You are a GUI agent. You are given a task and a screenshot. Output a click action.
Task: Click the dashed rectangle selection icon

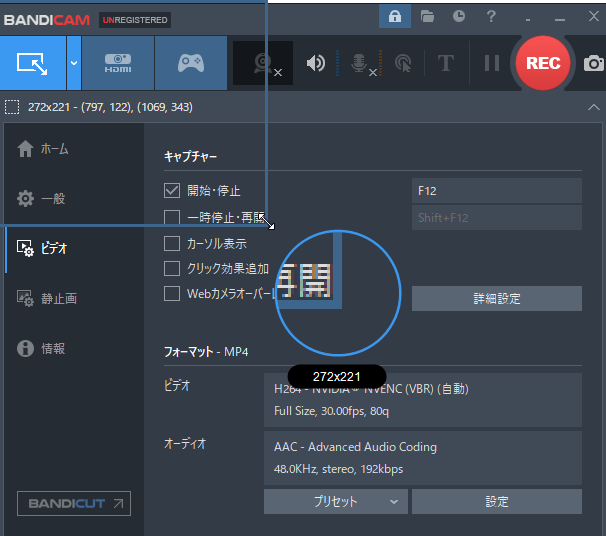click(x=12, y=107)
